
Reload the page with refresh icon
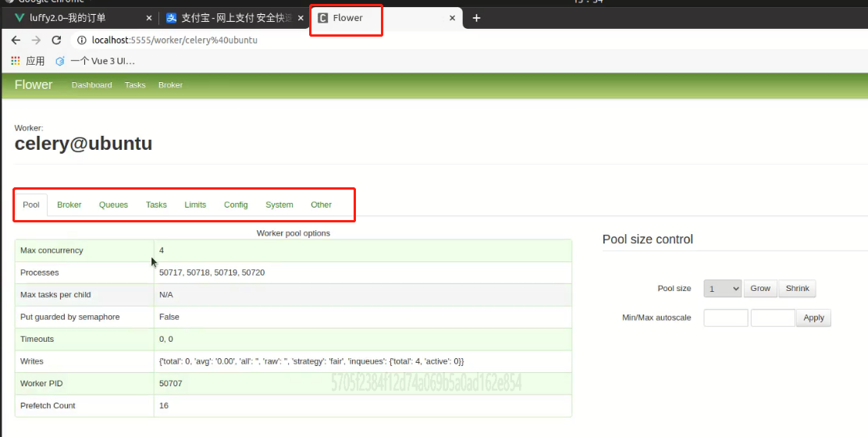[56, 40]
